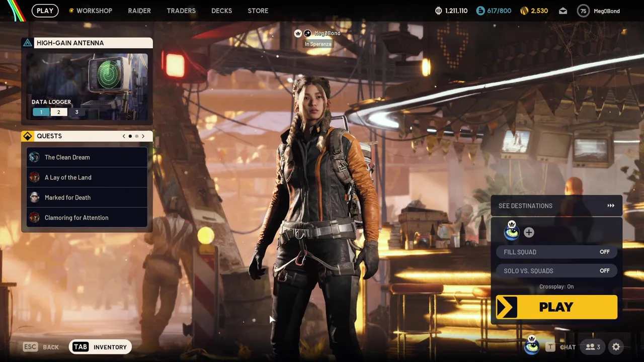
Task: Open the friends list showing 3
Action: click(x=592, y=347)
